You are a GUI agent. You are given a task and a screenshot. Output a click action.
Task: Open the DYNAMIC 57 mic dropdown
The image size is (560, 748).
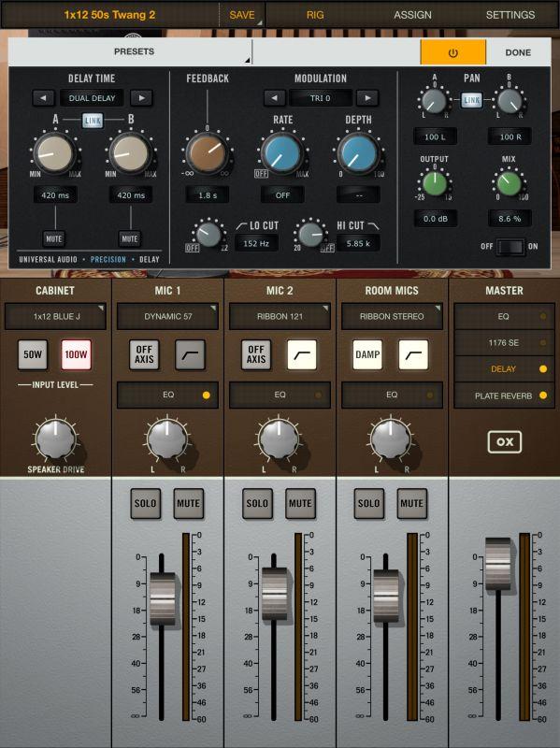coord(167,316)
